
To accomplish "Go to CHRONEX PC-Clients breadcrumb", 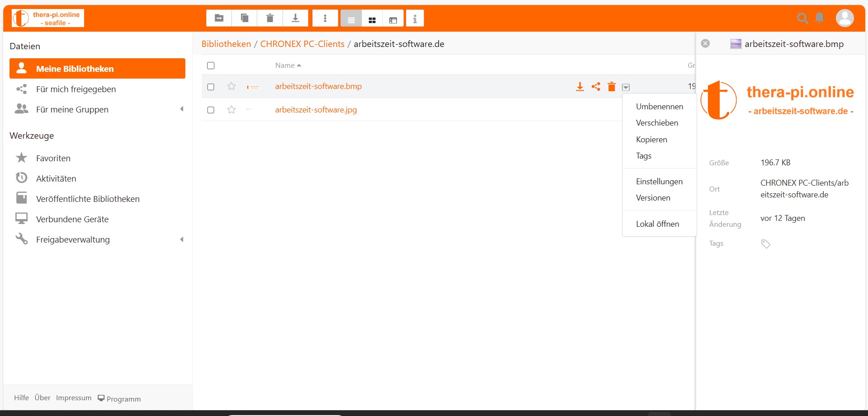I will click(302, 44).
